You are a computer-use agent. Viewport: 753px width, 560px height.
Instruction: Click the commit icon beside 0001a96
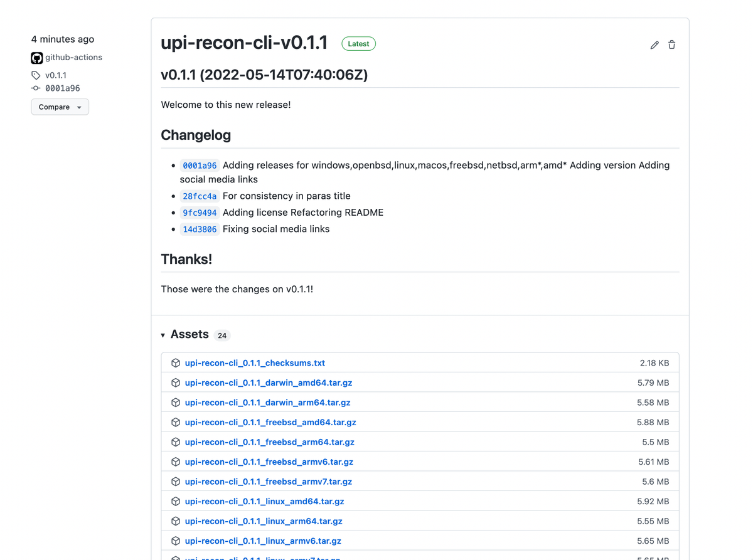36,88
